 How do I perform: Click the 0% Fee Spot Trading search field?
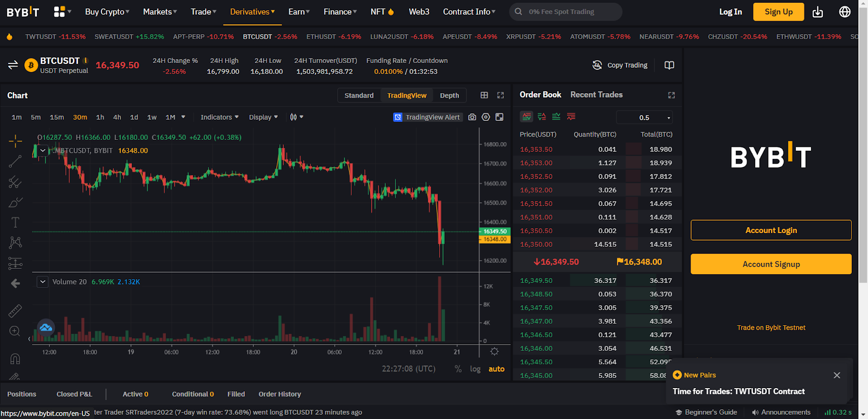[566, 11]
